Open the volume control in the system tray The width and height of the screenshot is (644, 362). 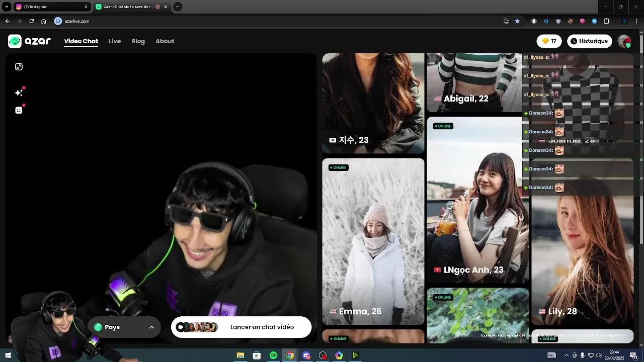pyautogui.click(x=598, y=355)
